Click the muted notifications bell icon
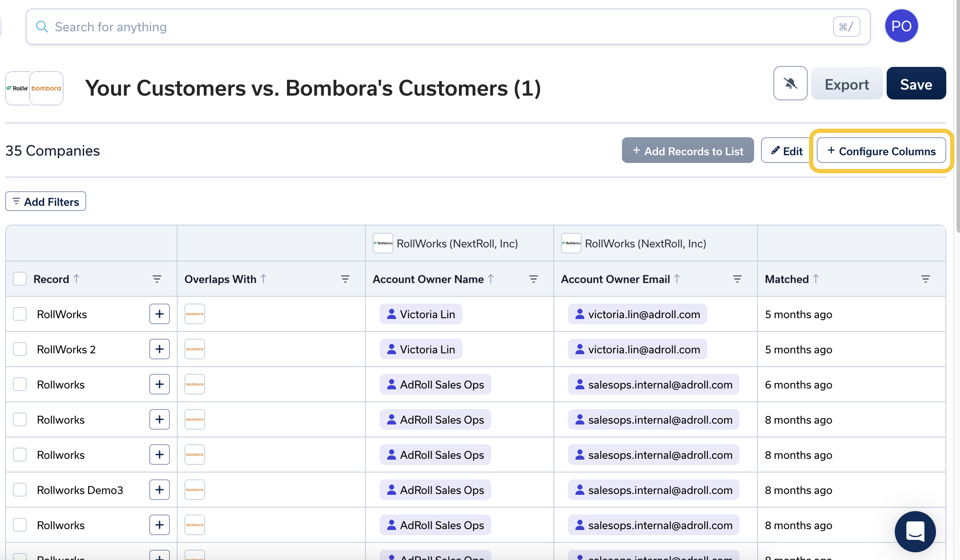Viewport: 960px width, 560px height. pos(790,84)
